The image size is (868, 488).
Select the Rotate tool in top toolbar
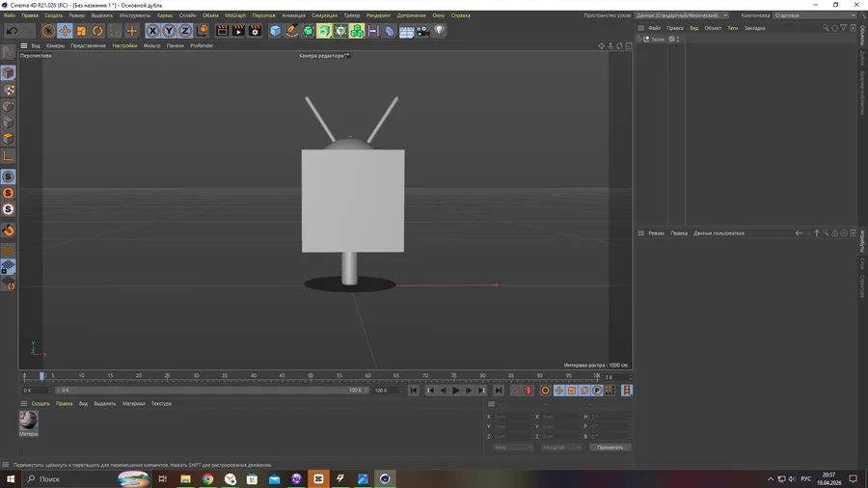(x=97, y=31)
